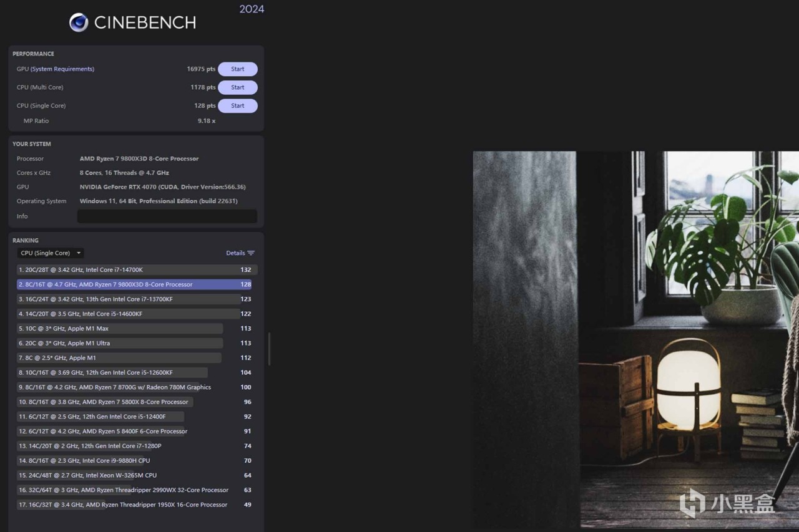799x532 pixels.
Task: Click the 2024 version label
Action: [252, 9]
